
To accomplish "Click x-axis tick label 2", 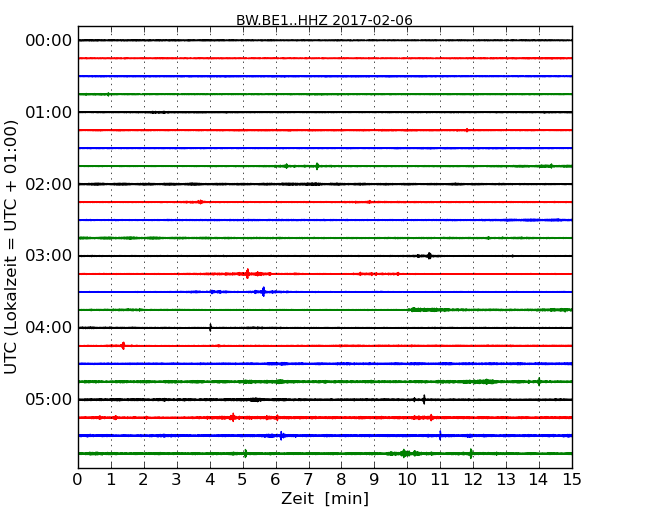I will [x=143, y=480].
